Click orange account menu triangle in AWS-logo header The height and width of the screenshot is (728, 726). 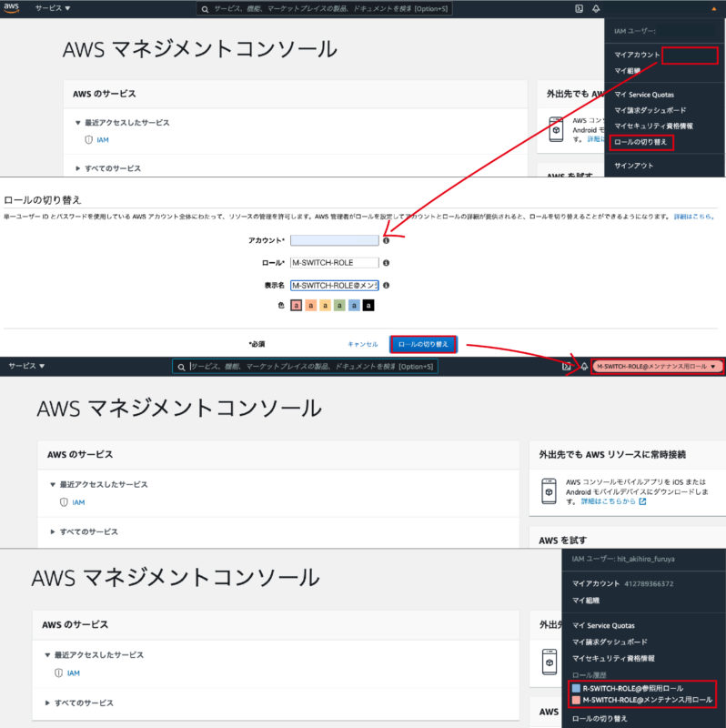[x=713, y=9]
